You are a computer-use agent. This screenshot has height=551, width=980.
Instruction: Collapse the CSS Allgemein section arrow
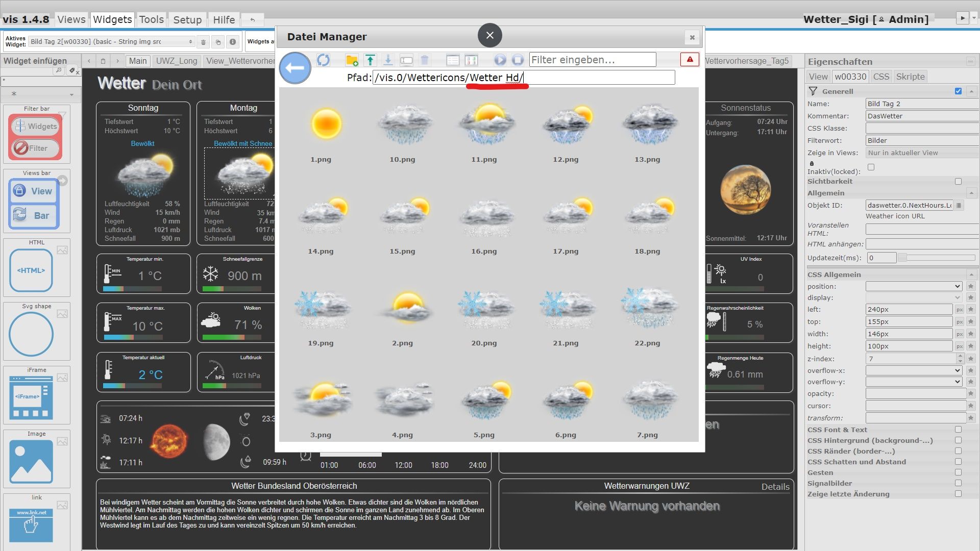tap(971, 274)
